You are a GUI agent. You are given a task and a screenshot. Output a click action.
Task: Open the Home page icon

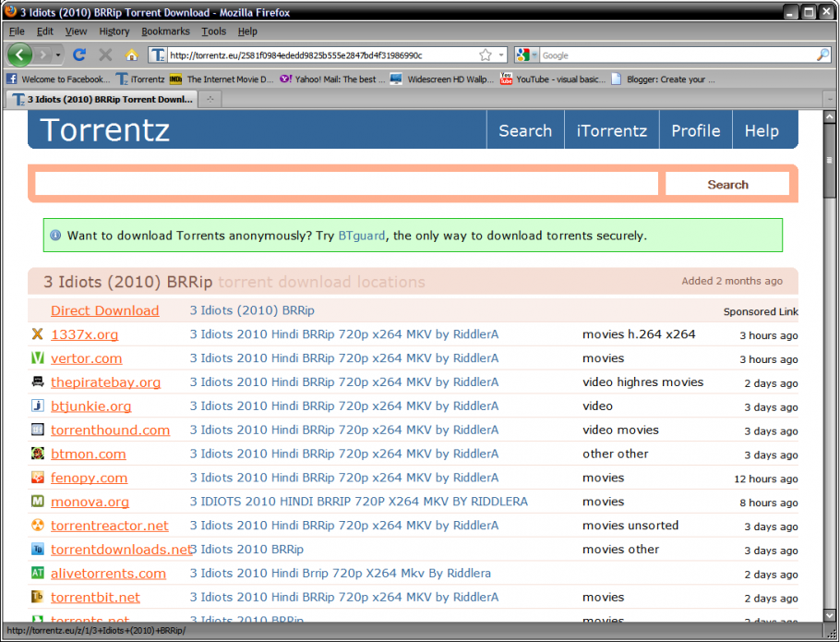click(132, 55)
